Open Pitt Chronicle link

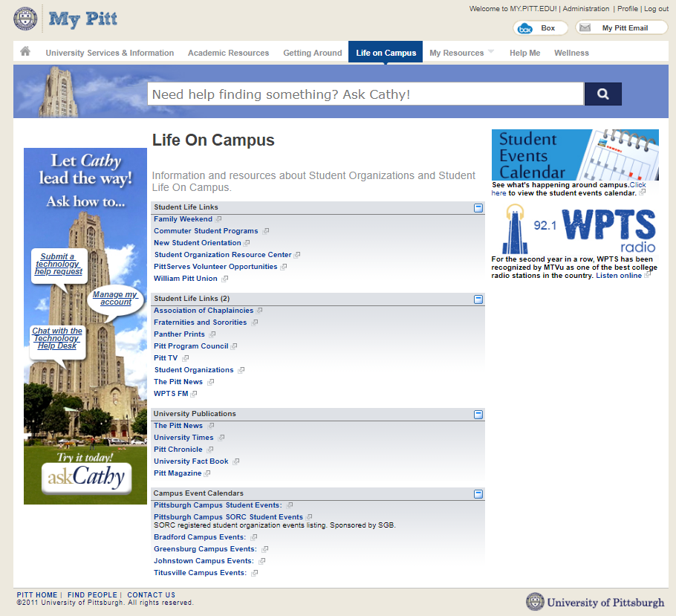pyautogui.click(x=178, y=450)
